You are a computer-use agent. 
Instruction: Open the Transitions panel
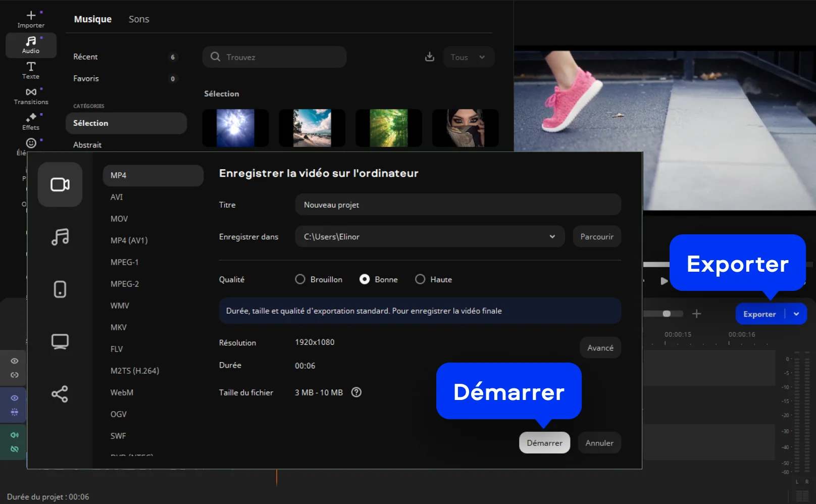tap(31, 96)
